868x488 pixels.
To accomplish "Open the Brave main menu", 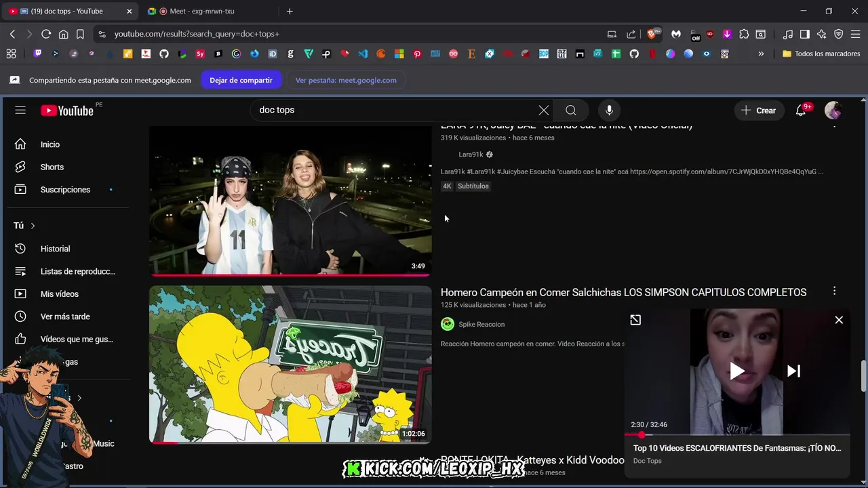I will (855, 34).
